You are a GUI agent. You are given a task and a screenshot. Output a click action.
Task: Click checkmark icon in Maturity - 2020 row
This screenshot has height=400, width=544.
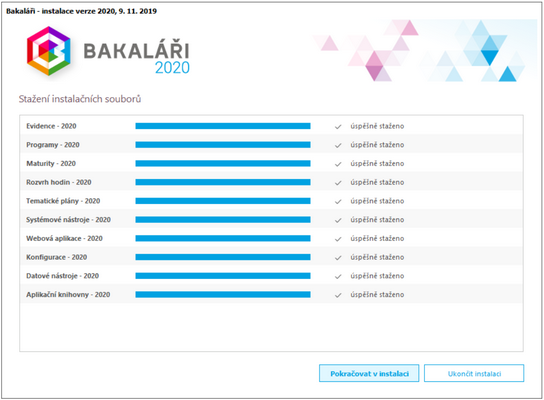[x=338, y=164]
